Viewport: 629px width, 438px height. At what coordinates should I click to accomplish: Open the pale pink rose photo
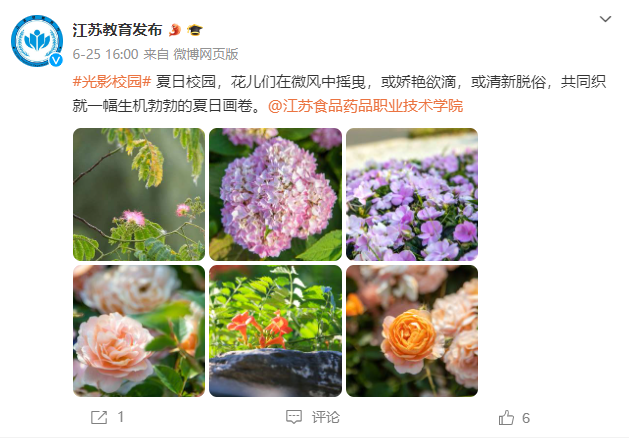[x=139, y=331]
